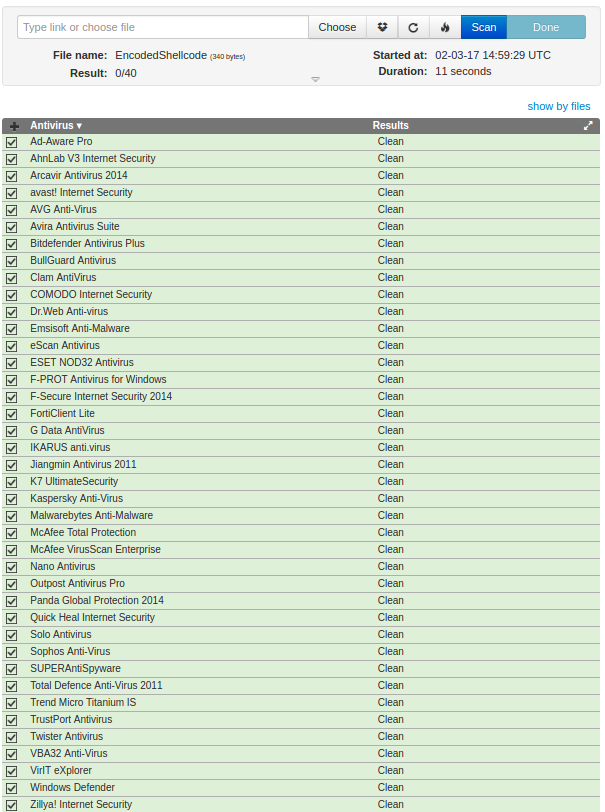
Task: Uncheck the eScan Antivirus checkbox
Action: pyautogui.click(x=12, y=346)
